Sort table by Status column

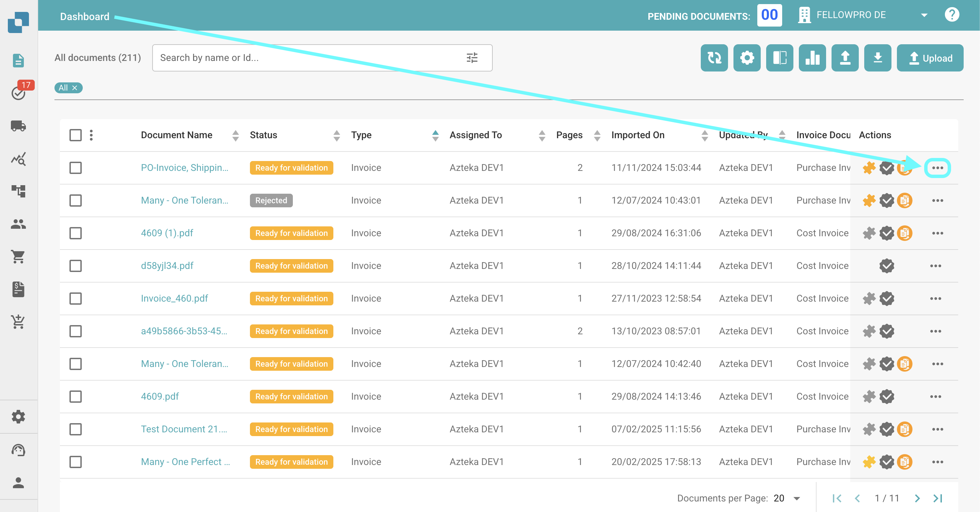[336, 135]
